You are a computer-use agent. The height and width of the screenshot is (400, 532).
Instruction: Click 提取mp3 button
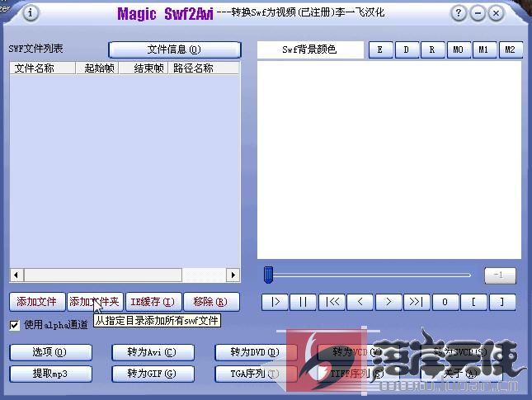coord(50,374)
